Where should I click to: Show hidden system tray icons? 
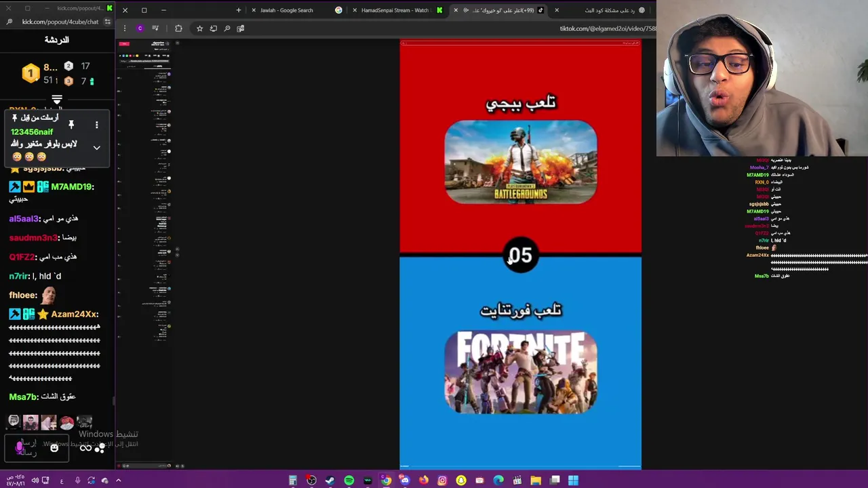(118, 481)
